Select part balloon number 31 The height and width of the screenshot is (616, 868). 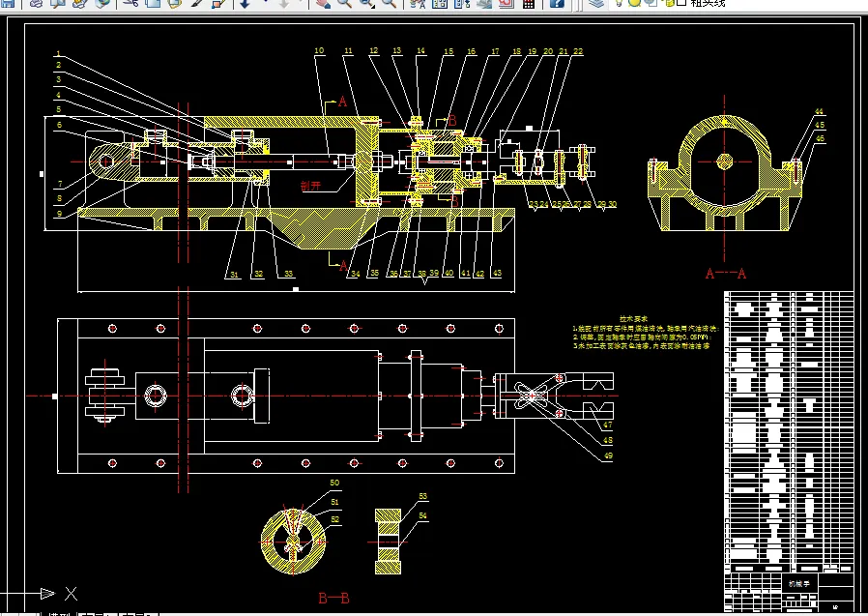234,275
